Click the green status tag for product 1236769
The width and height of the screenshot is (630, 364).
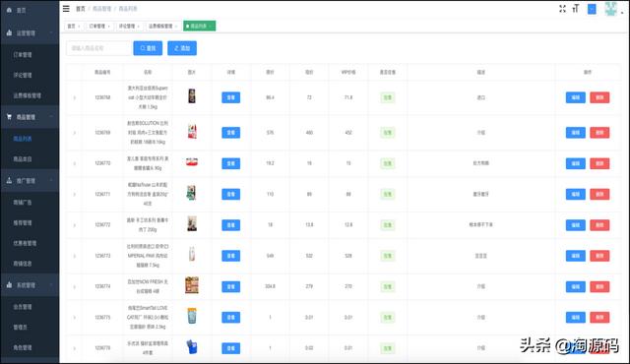tap(388, 133)
